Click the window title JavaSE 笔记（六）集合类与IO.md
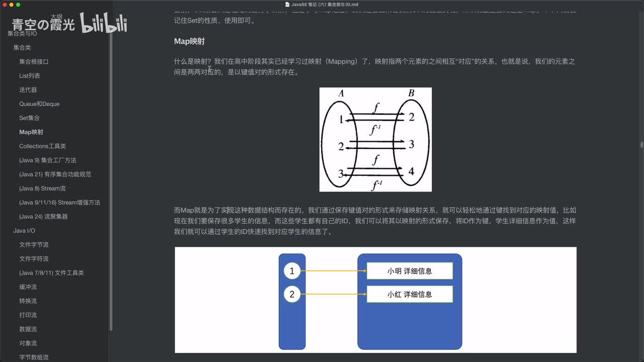The image size is (644, 362). 325,4
